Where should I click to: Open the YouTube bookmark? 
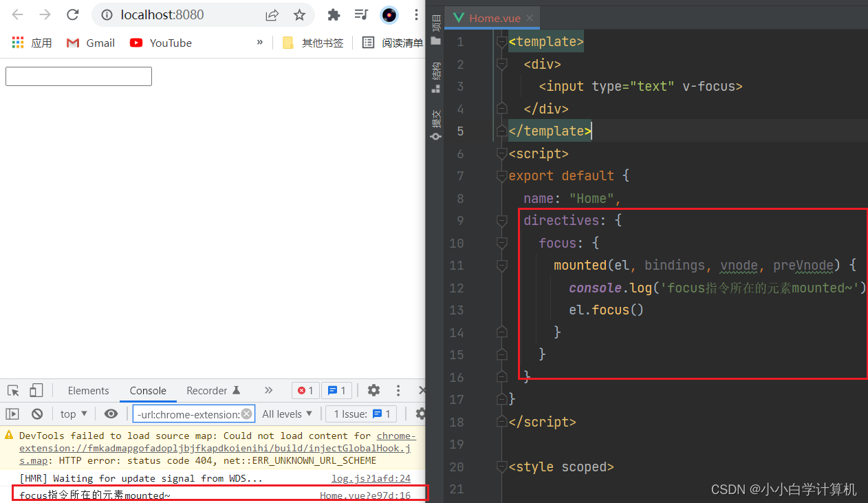coord(161,43)
